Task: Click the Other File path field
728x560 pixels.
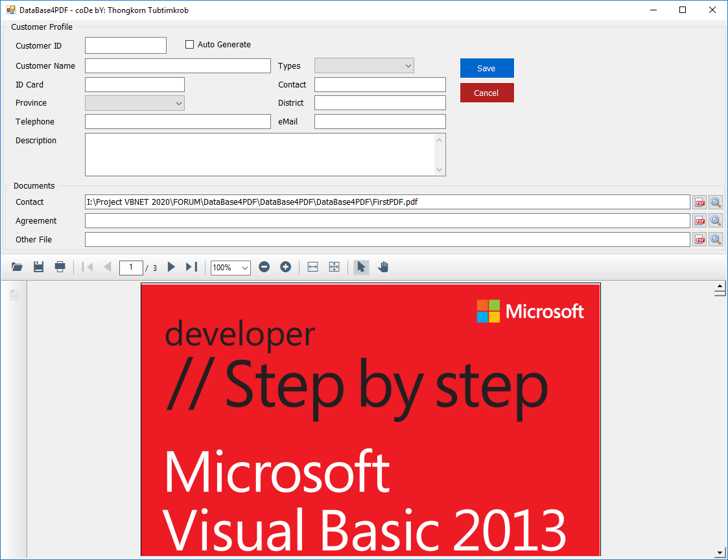Action: pos(388,240)
